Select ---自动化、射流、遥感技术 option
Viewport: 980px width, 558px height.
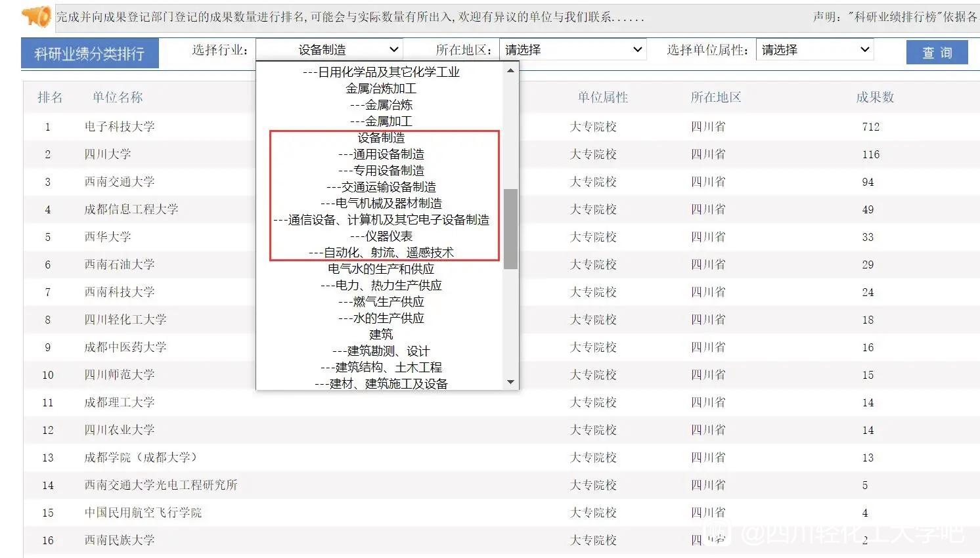click(x=381, y=253)
